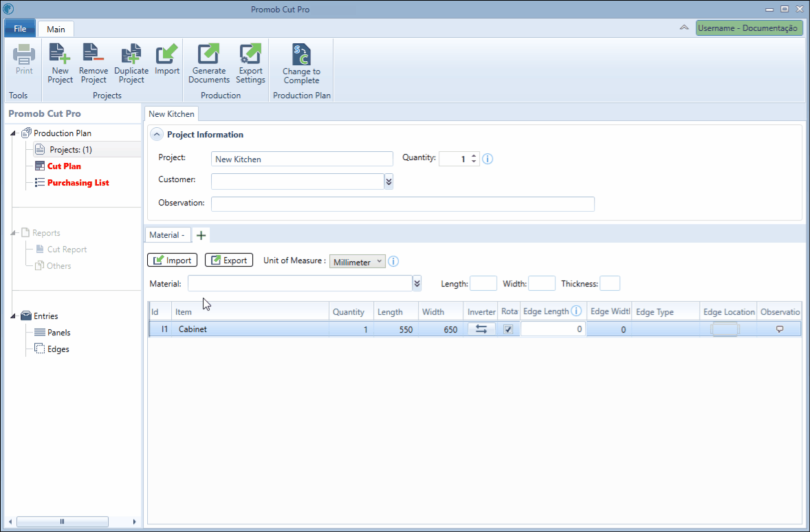Viewport: 810px width, 532px height.
Task: Select the Edge Location box in Cabinet row
Action: [x=725, y=329]
